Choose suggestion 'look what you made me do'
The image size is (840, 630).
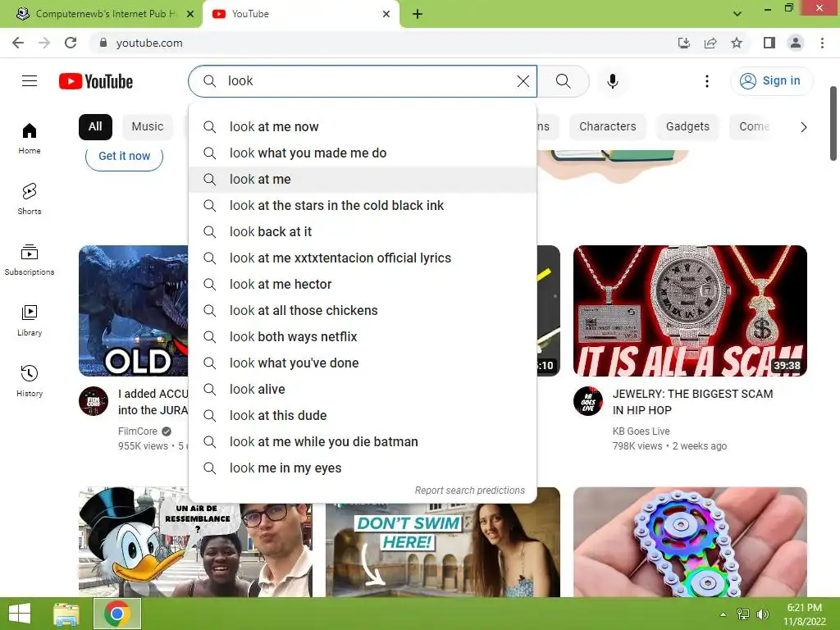[363, 153]
